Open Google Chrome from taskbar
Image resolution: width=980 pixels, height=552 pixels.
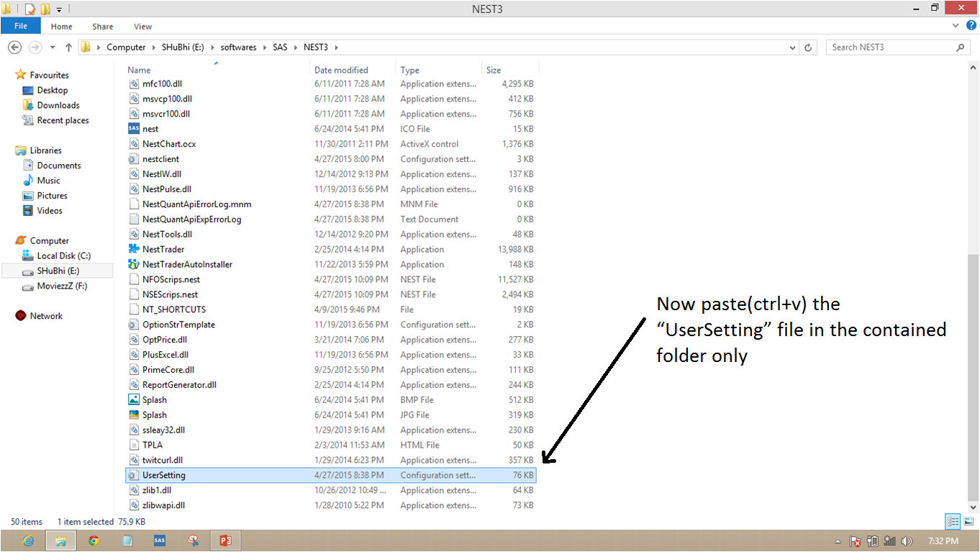[94, 540]
